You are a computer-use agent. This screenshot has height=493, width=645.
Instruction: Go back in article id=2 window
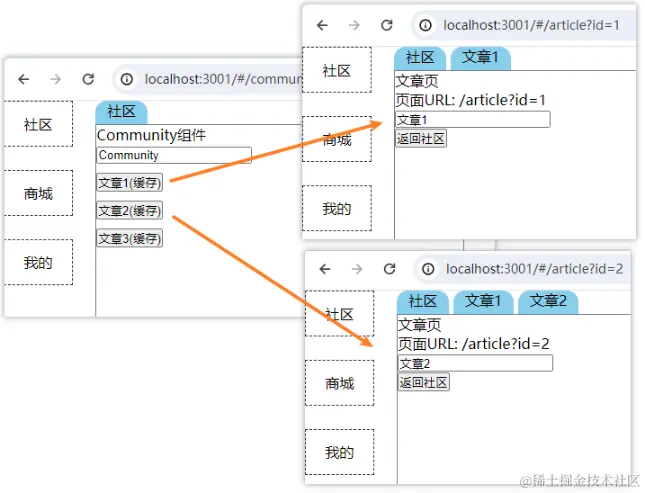click(325, 269)
